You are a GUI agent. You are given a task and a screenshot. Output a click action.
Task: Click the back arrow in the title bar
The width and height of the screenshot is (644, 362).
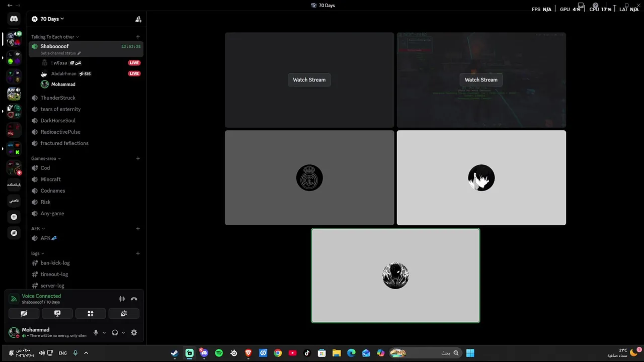(10, 5)
